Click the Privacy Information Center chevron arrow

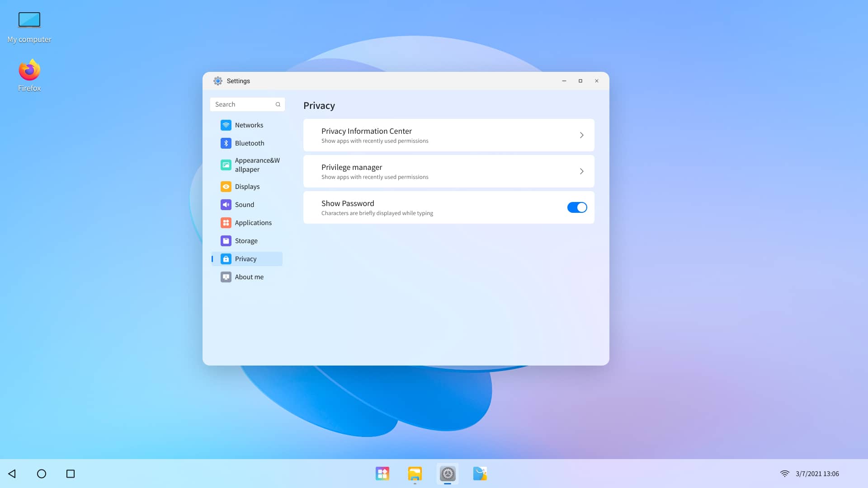(582, 135)
